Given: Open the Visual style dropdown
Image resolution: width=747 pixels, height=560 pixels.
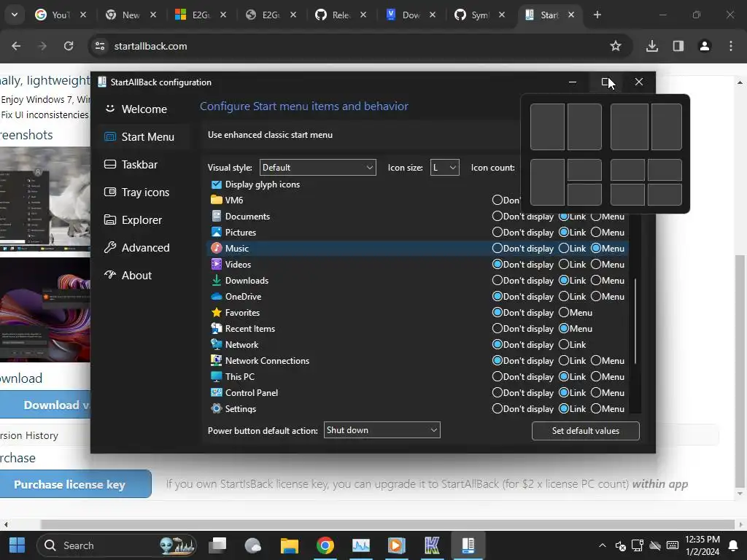Looking at the screenshot, I should (x=318, y=168).
